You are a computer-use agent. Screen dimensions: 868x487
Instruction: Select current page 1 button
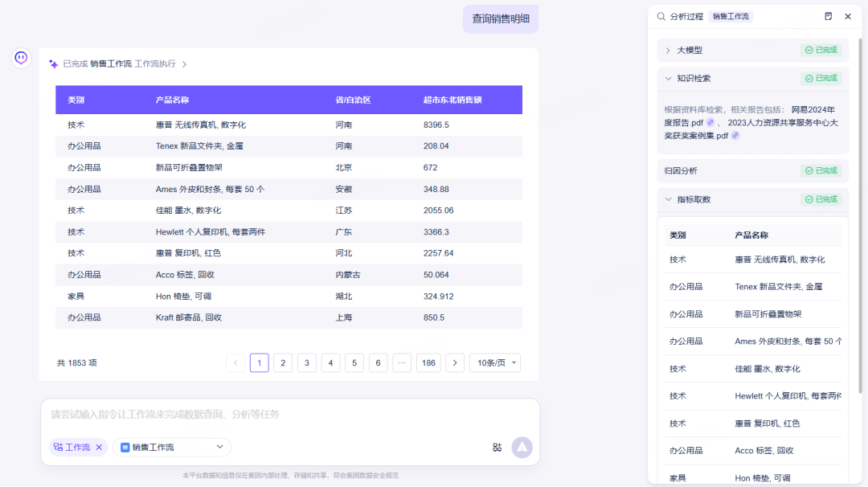[x=259, y=363]
